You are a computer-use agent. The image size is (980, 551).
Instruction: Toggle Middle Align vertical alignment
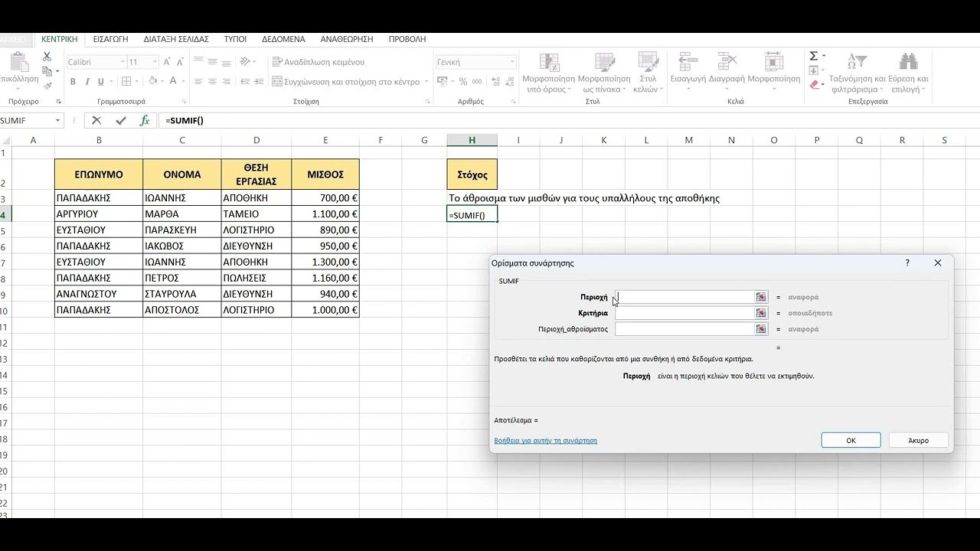[214, 62]
